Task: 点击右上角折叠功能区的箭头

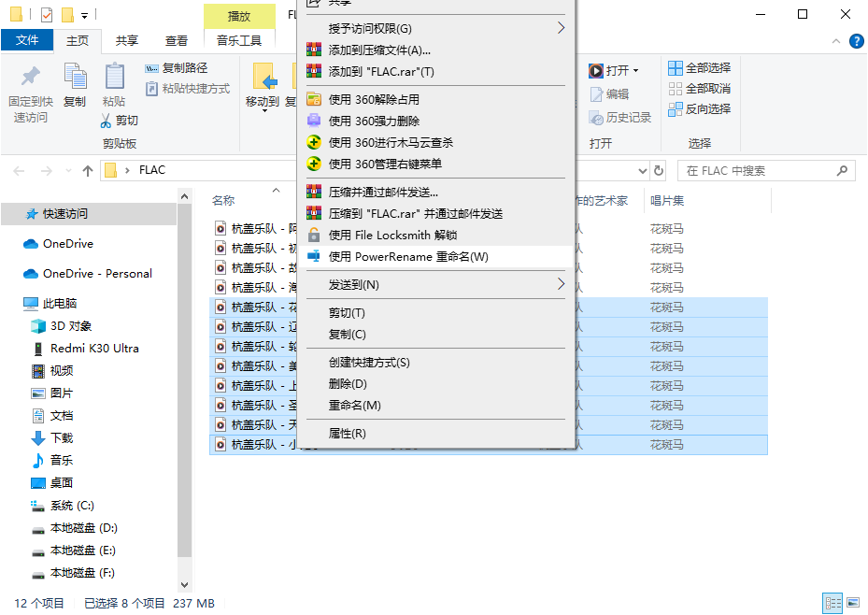Action: [x=836, y=40]
